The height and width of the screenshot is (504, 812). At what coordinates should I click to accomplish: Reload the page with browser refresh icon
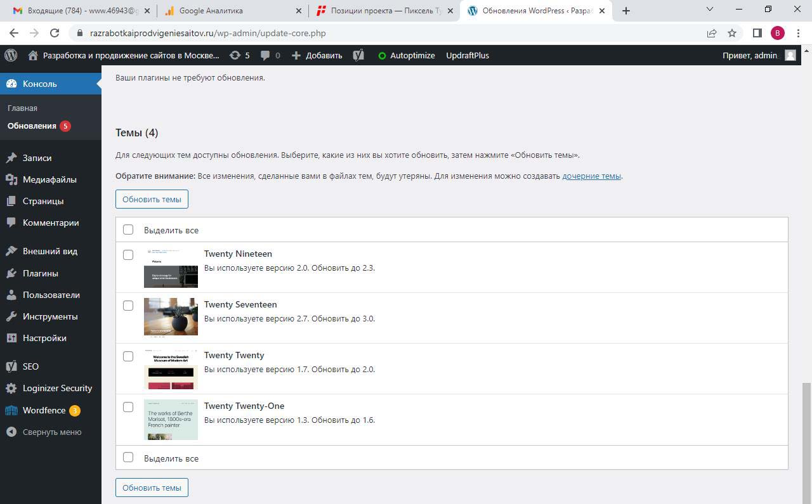[x=55, y=33]
